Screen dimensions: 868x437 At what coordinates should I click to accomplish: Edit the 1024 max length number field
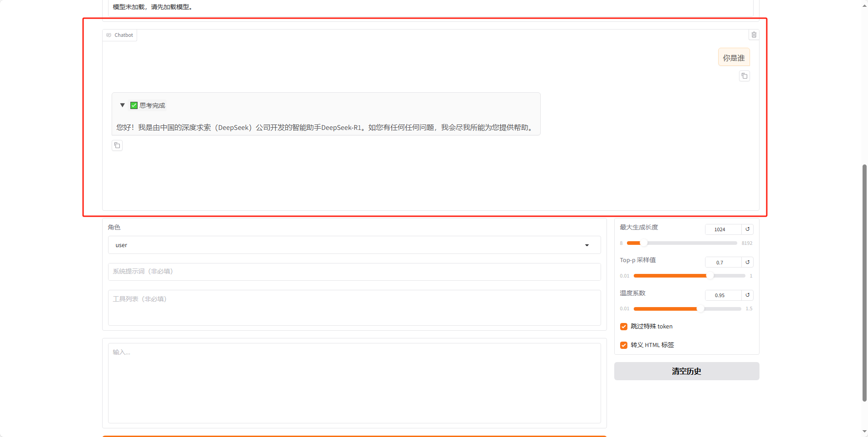(x=723, y=229)
